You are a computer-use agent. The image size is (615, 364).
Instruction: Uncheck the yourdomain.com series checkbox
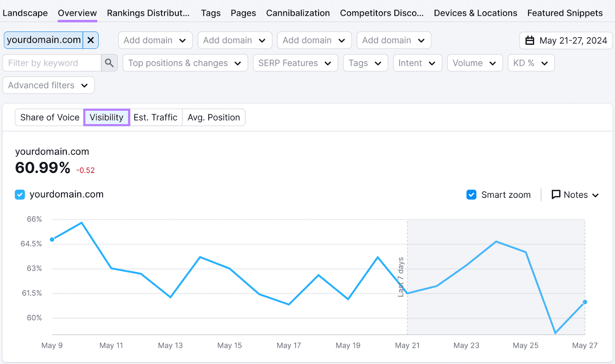coord(20,194)
